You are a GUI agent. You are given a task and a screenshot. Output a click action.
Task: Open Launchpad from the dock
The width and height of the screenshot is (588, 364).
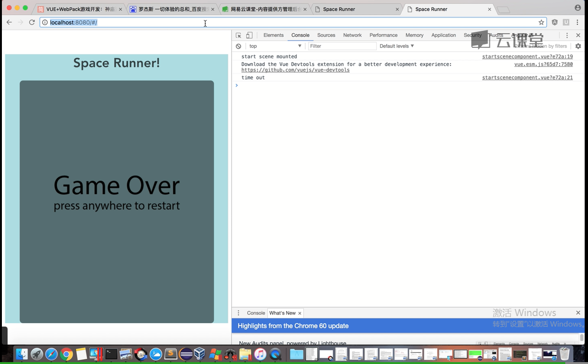click(x=36, y=354)
